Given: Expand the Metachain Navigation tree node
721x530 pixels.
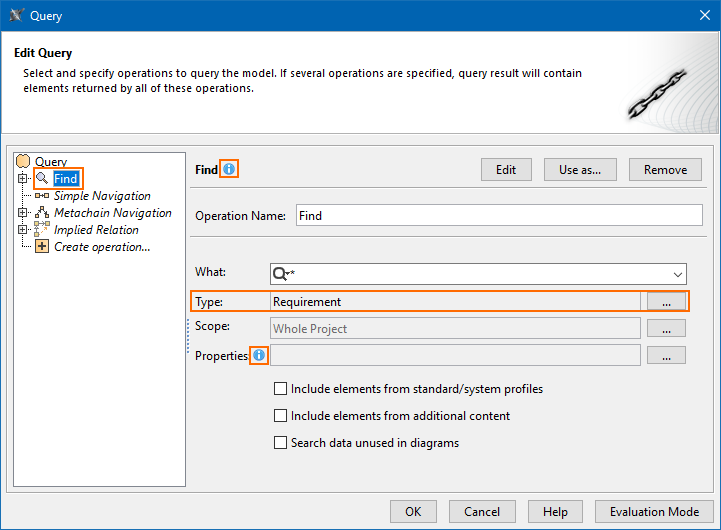Looking at the screenshot, I should (x=22, y=213).
